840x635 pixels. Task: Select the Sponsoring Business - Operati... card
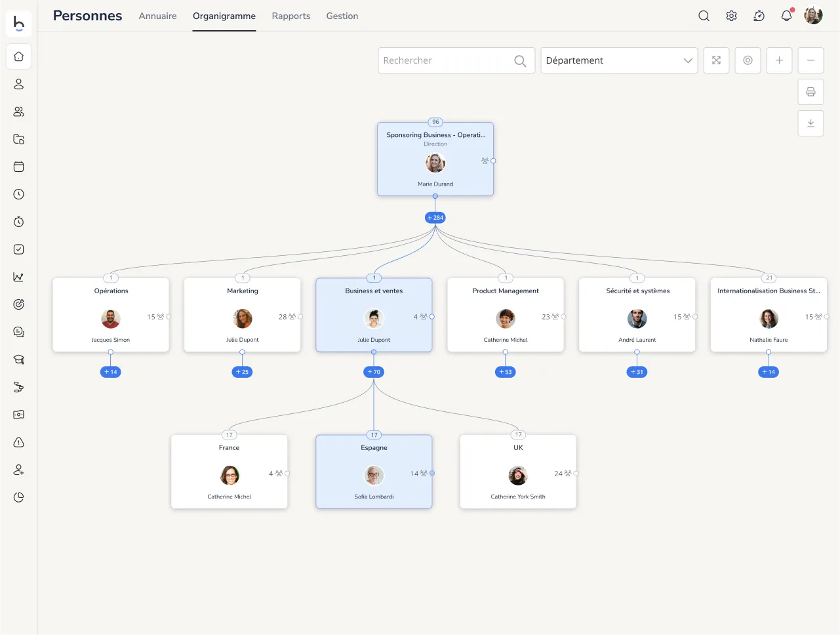435,159
